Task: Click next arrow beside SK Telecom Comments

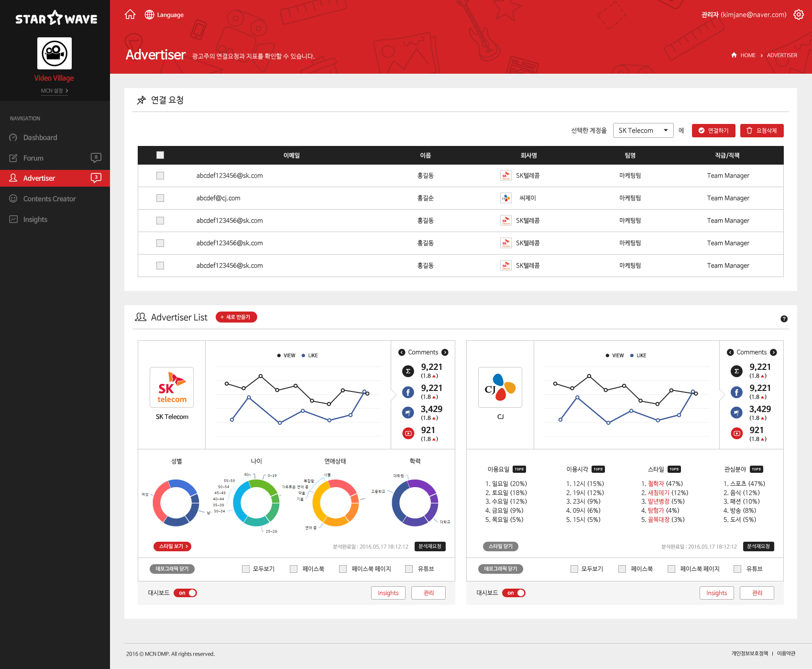Action: (x=445, y=352)
